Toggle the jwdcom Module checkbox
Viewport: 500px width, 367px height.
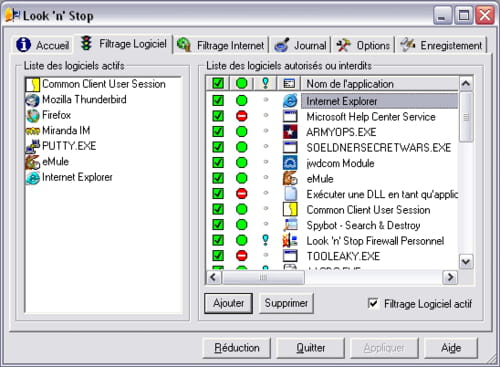(218, 162)
